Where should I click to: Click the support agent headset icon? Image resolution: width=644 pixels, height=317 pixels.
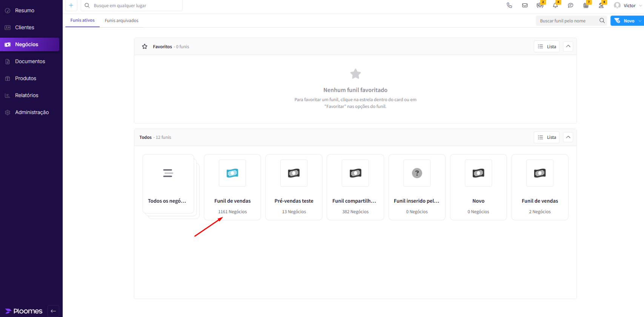point(601,5)
